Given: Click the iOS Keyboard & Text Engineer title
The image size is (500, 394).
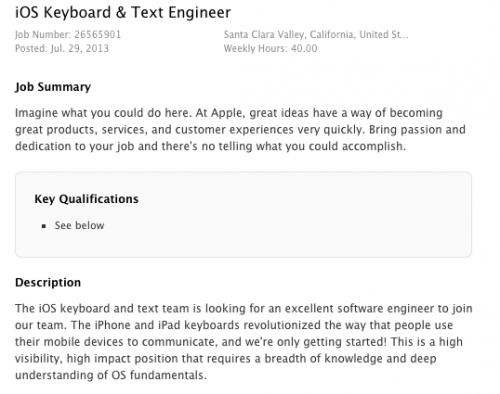Looking at the screenshot, I should [123, 13].
